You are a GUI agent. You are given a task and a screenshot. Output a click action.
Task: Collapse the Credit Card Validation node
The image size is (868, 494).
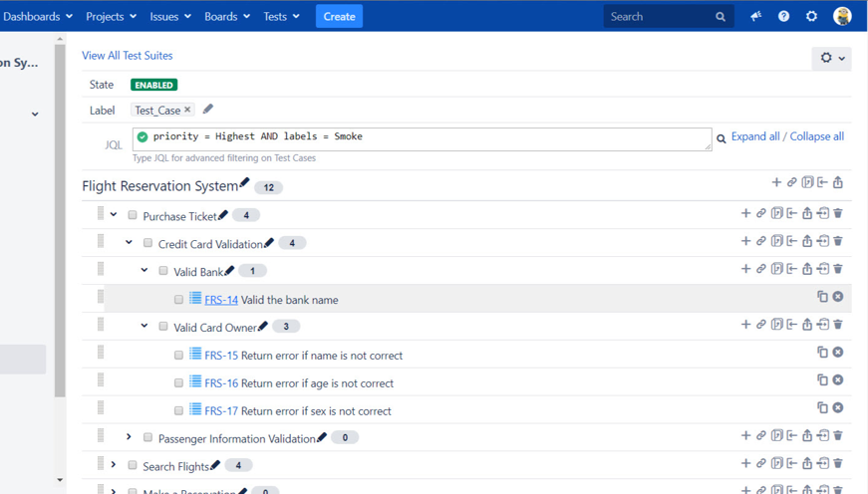click(x=129, y=242)
